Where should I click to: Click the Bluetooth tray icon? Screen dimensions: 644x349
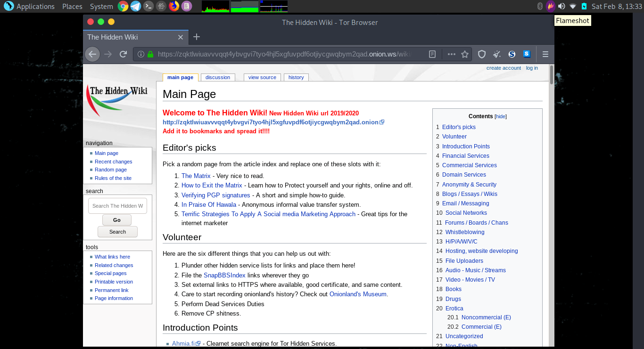point(540,6)
